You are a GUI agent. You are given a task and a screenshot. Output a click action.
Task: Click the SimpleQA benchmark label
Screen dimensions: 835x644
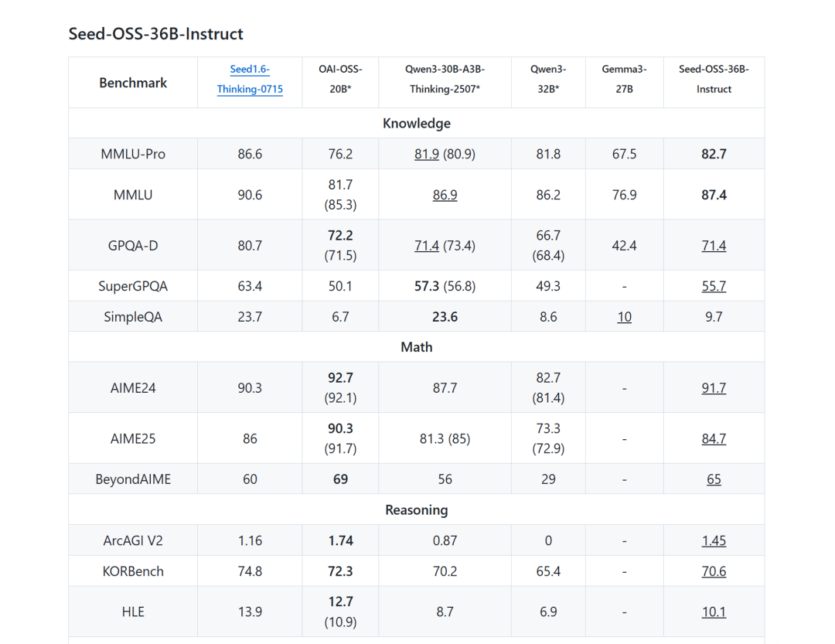pyautogui.click(x=133, y=317)
